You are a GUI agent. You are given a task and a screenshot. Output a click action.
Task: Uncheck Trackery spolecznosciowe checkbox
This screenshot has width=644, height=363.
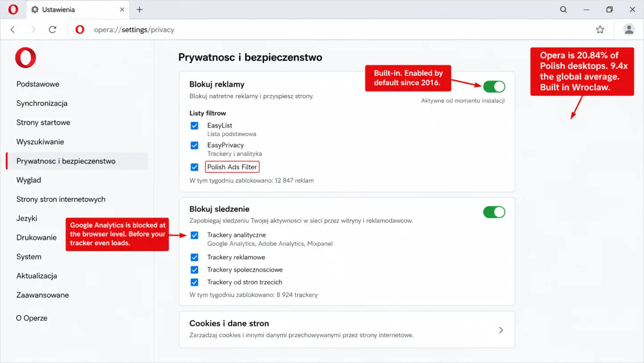point(195,270)
